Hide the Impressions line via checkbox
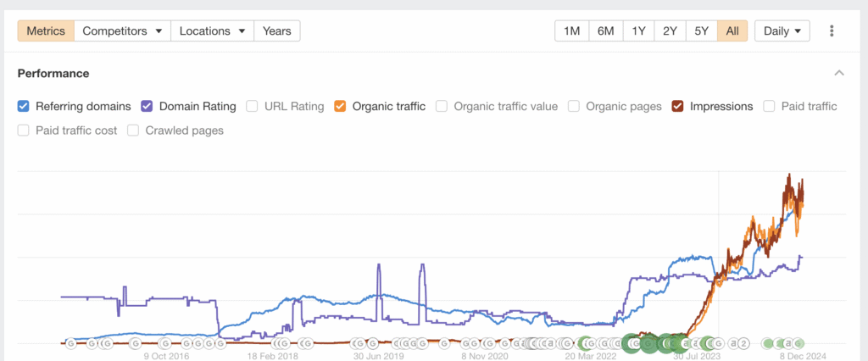The height and width of the screenshot is (361, 868). (678, 107)
